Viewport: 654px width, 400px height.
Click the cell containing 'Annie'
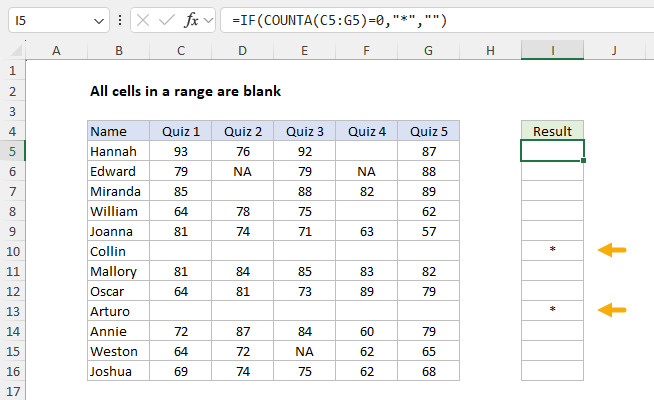point(118,331)
